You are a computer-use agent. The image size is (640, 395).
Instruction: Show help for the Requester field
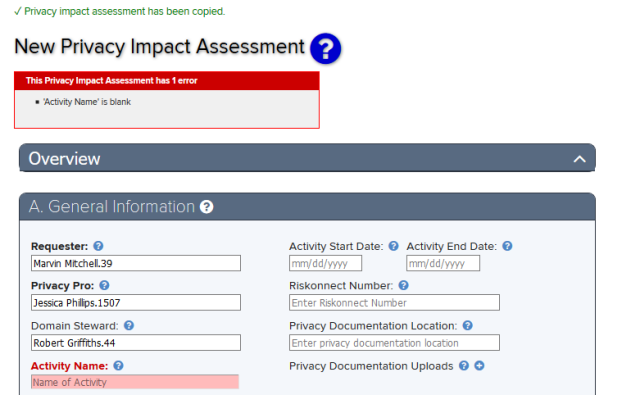pyautogui.click(x=98, y=246)
